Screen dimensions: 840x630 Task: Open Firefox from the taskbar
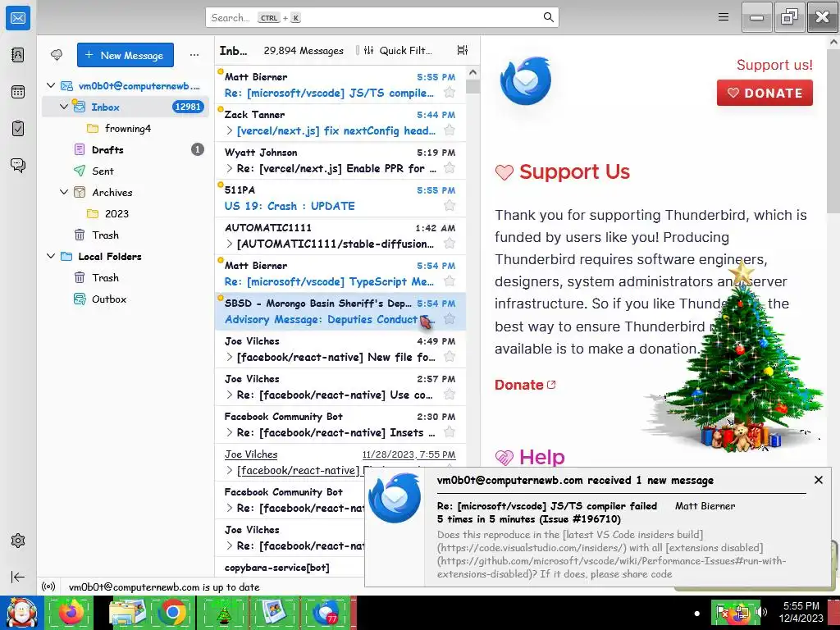[x=71, y=612]
